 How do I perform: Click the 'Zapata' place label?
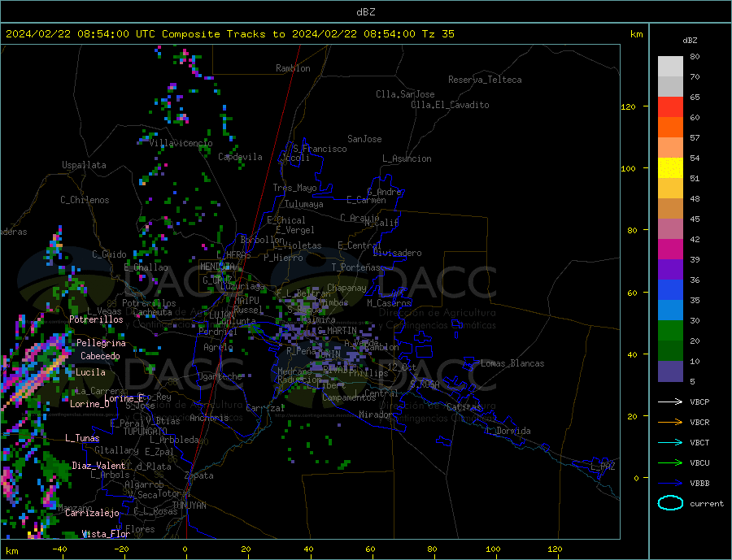[x=199, y=476]
